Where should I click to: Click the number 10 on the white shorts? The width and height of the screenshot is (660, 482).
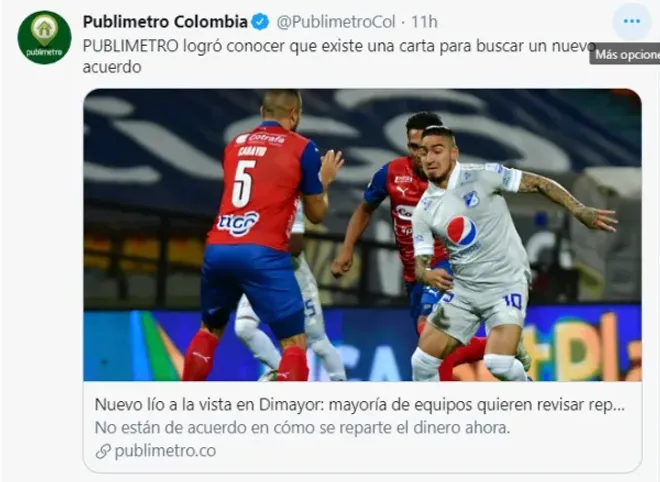[x=513, y=301]
